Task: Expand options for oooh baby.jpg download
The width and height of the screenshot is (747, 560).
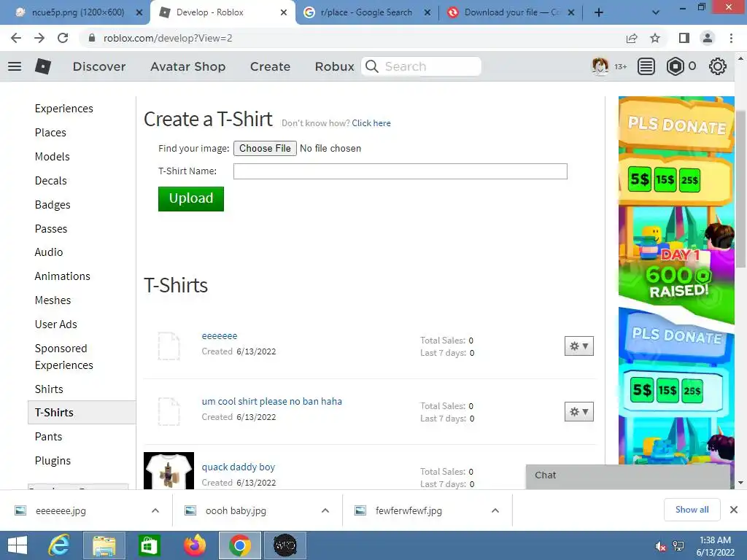Action: pyautogui.click(x=325, y=510)
